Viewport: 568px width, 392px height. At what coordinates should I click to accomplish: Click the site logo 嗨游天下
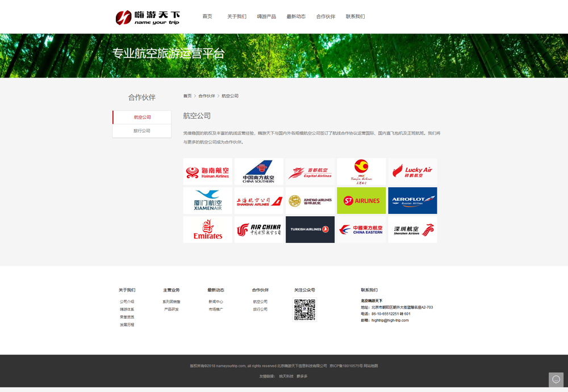pyautogui.click(x=148, y=17)
